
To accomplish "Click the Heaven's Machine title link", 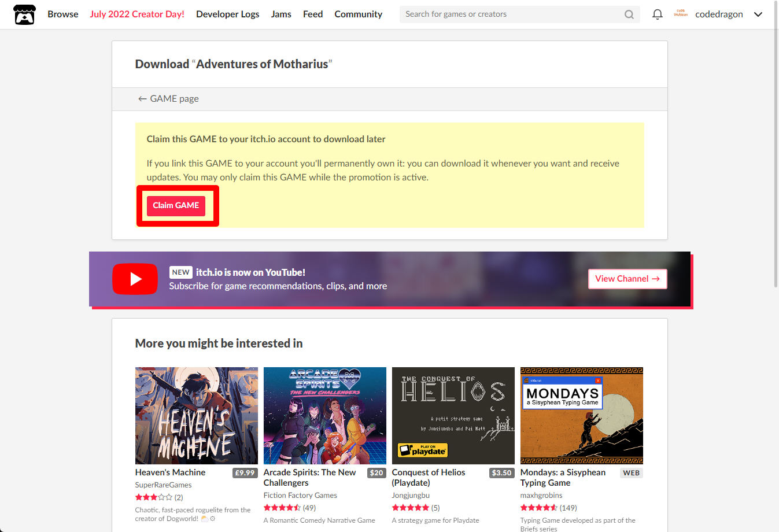I will 170,472.
